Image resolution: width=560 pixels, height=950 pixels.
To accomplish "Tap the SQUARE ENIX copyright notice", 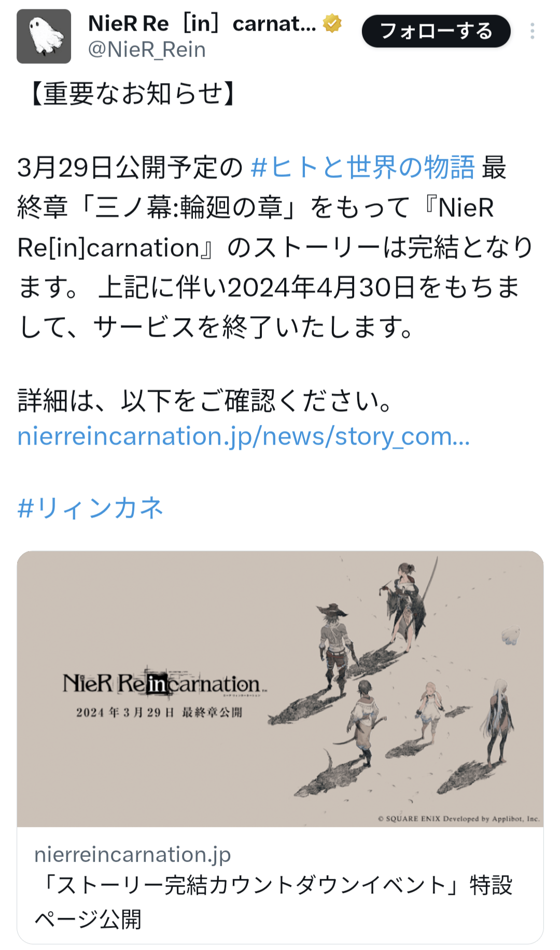I will click(459, 819).
